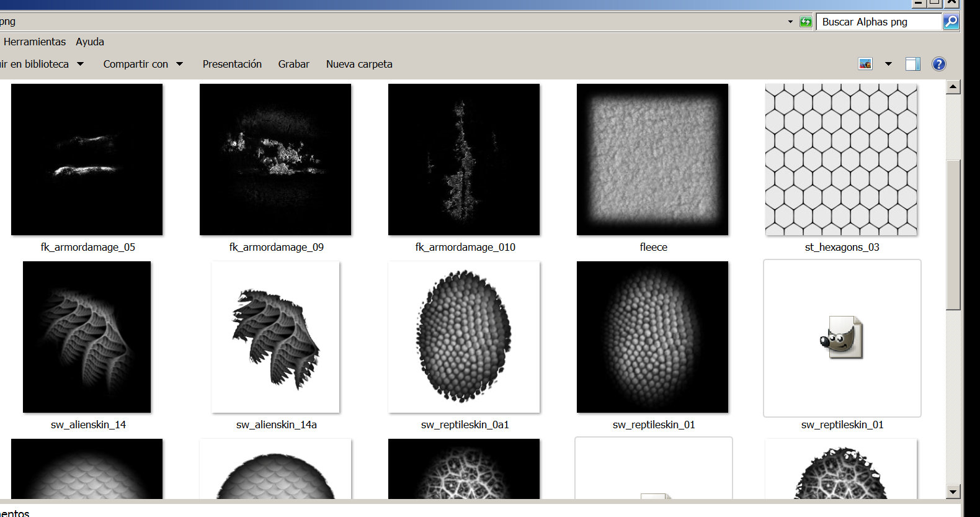
Task: Click the Grabar button
Action: 293,64
